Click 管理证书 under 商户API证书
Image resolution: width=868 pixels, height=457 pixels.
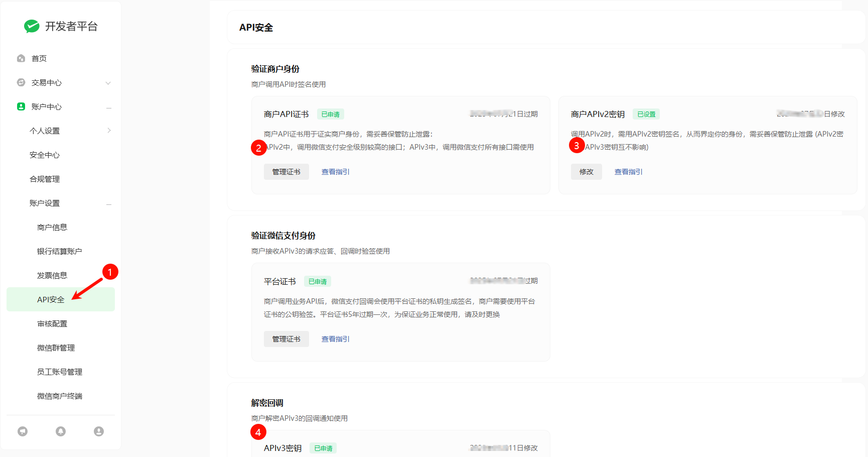point(286,172)
